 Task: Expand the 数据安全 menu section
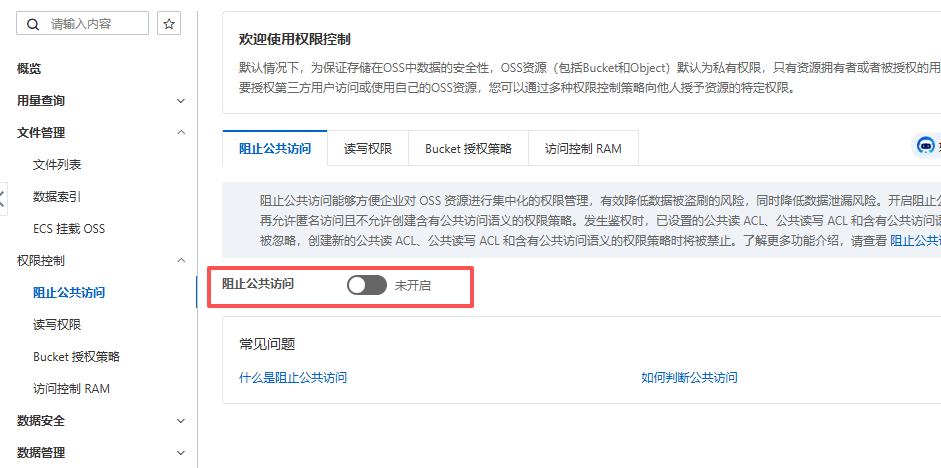click(x=181, y=421)
